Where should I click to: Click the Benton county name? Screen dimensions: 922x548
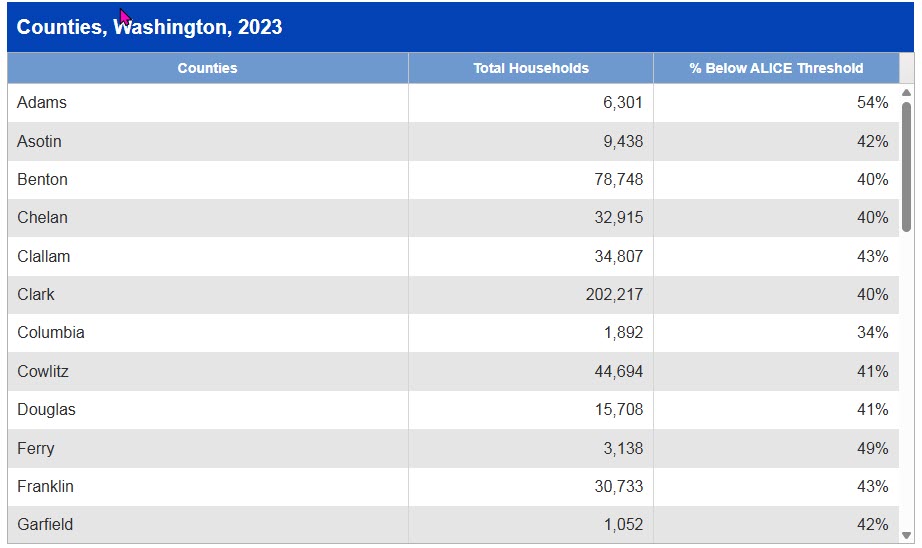(x=42, y=180)
